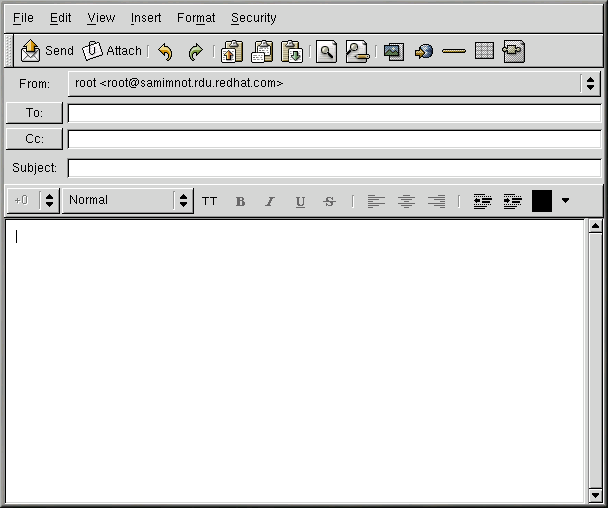Insert a table using the grid icon
608x508 pixels.
click(484, 51)
